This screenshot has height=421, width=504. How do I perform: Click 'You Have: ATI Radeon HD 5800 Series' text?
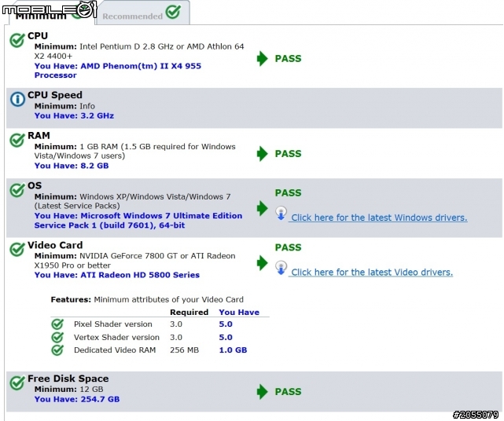click(117, 275)
